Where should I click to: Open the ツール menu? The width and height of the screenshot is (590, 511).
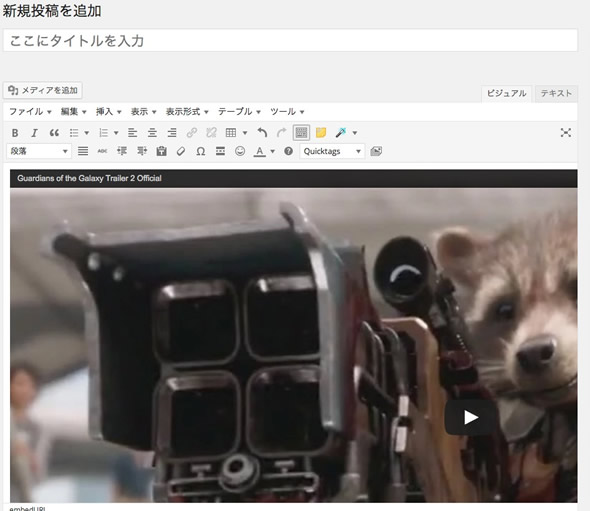(x=287, y=112)
